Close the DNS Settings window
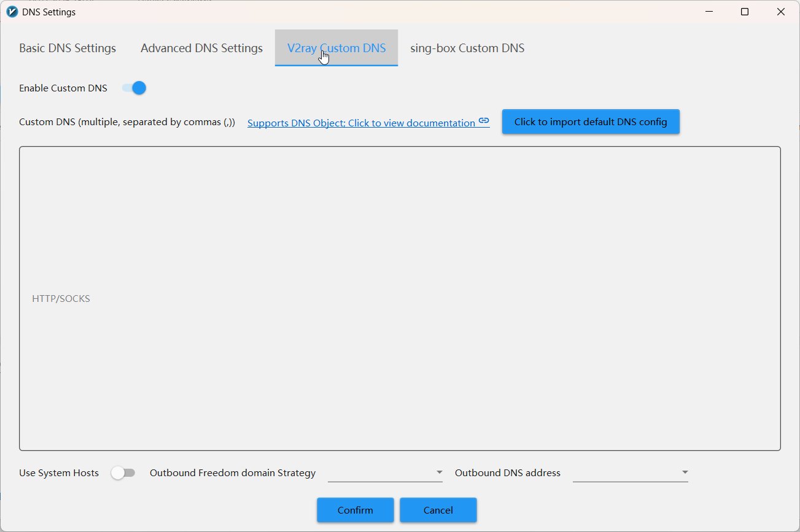 click(x=781, y=12)
